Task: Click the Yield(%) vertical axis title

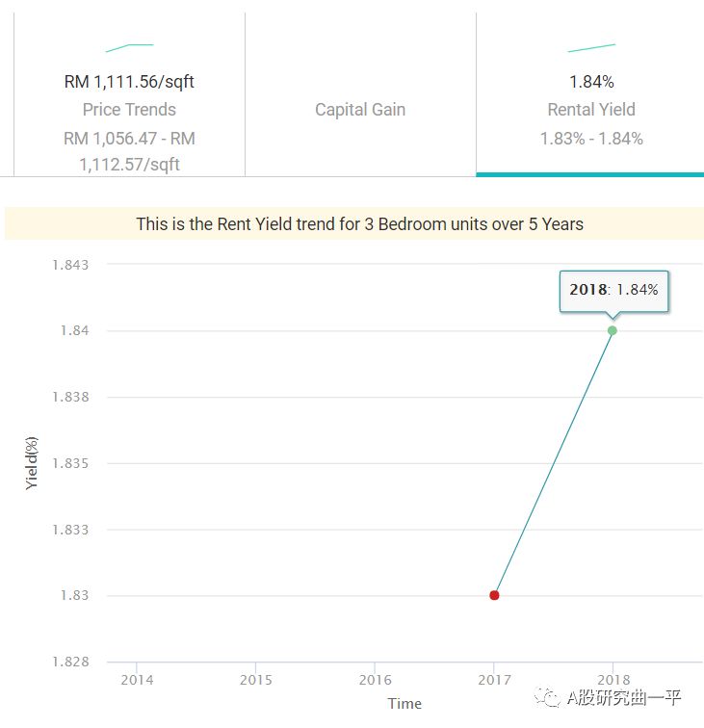Action: 32,463
